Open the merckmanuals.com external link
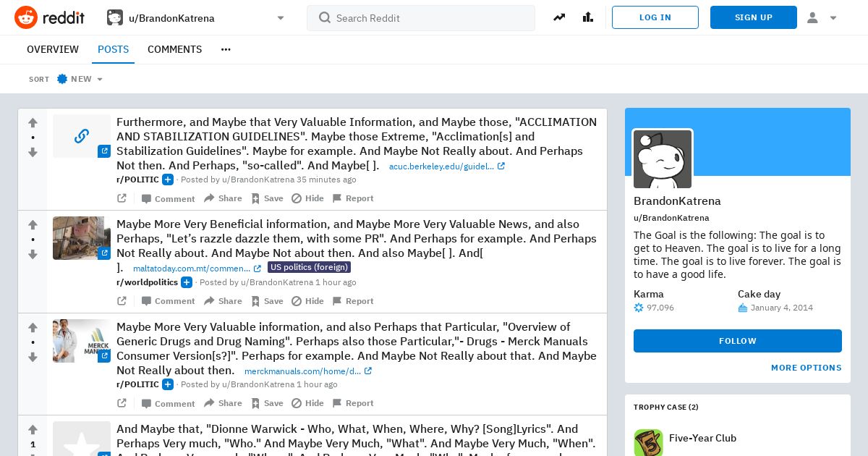Viewport: 868px width, 456px height. (307, 371)
